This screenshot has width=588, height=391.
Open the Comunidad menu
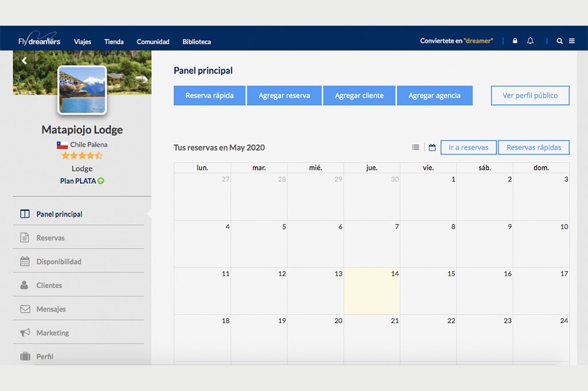click(153, 42)
